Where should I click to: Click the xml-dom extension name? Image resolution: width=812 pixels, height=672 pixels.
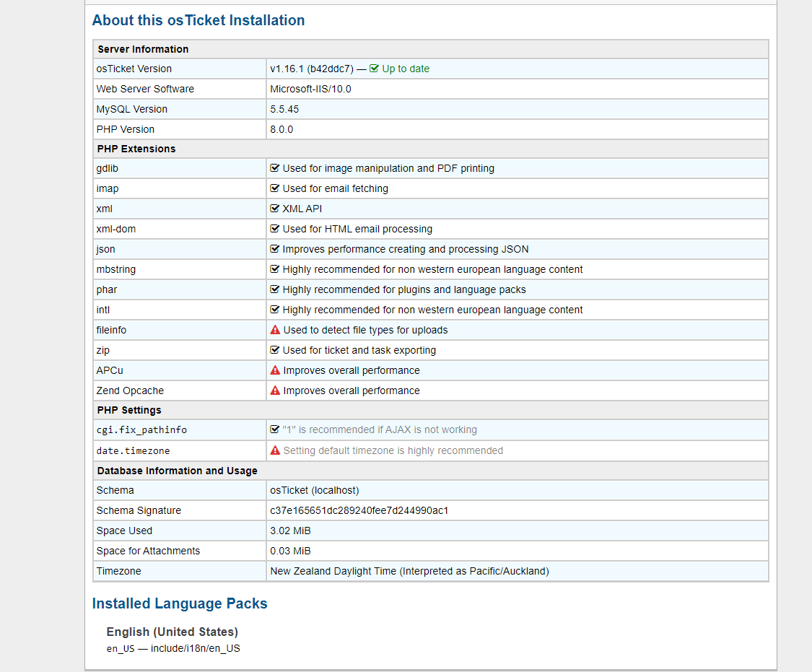[x=116, y=229]
